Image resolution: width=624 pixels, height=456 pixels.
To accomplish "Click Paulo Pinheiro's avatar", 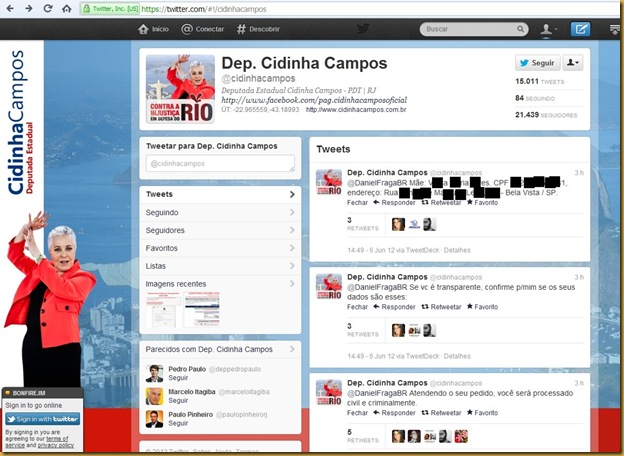I will point(154,419).
